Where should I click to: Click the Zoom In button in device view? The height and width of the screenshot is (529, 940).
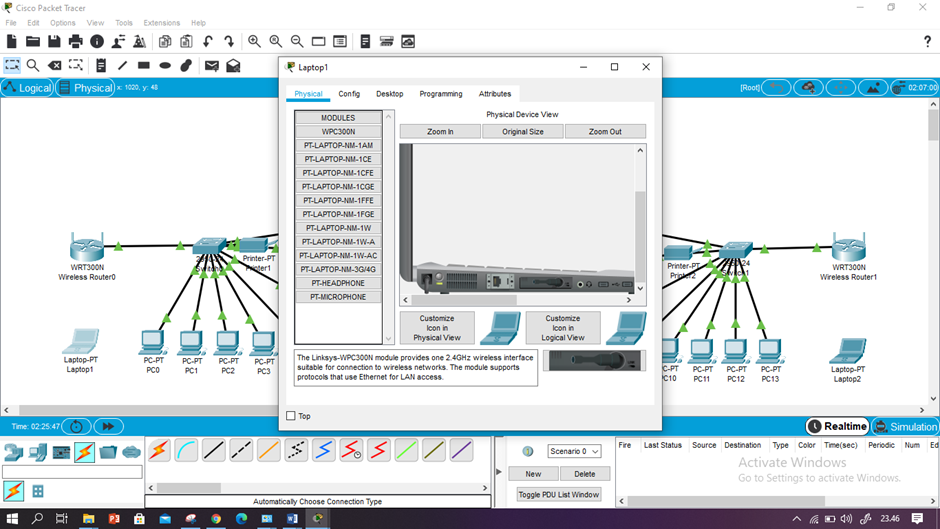pos(440,131)
